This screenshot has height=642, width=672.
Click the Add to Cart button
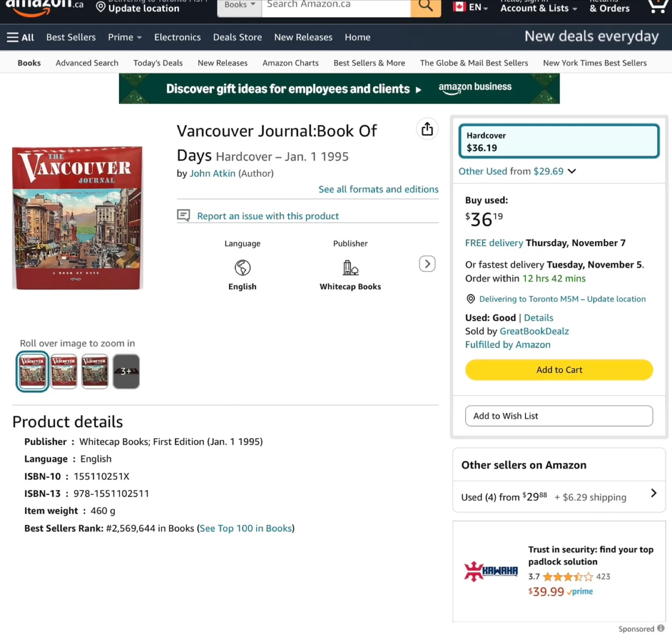pyautogui.click(x=559, y=370)
